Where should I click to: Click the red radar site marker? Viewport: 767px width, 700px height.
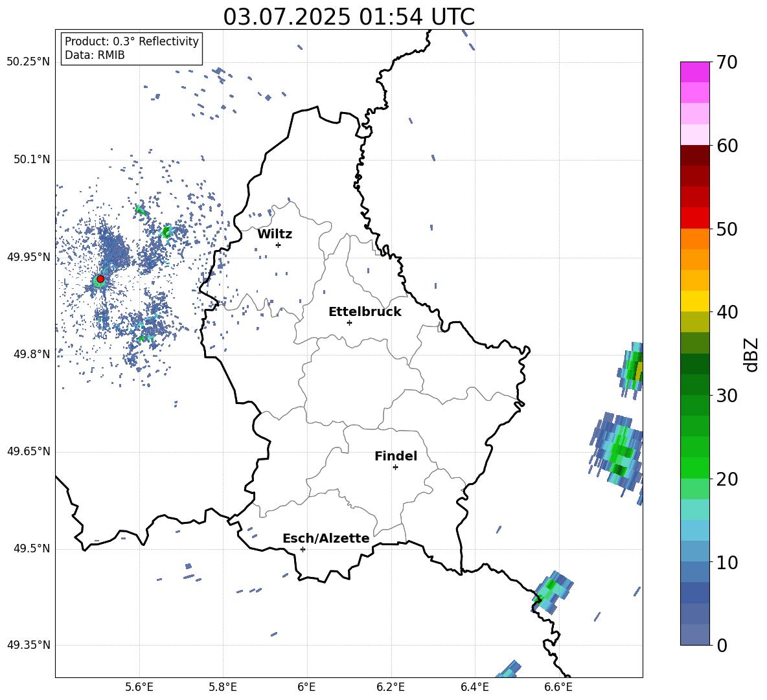pos(100,279)
